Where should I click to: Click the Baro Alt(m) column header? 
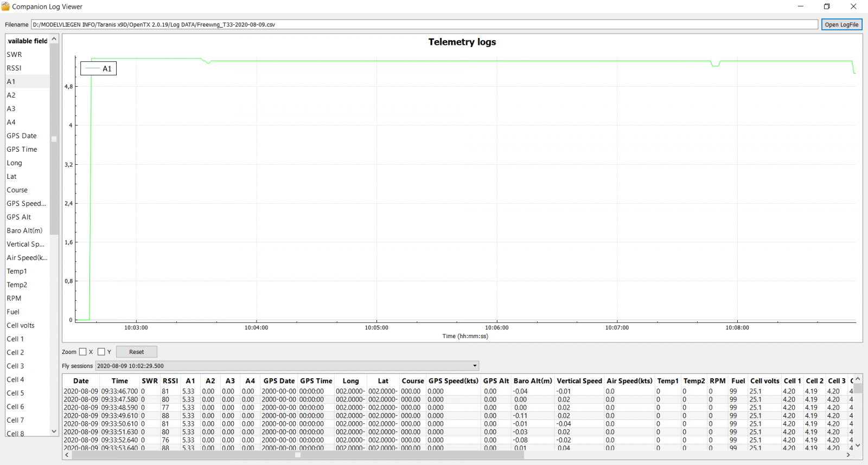533,381
